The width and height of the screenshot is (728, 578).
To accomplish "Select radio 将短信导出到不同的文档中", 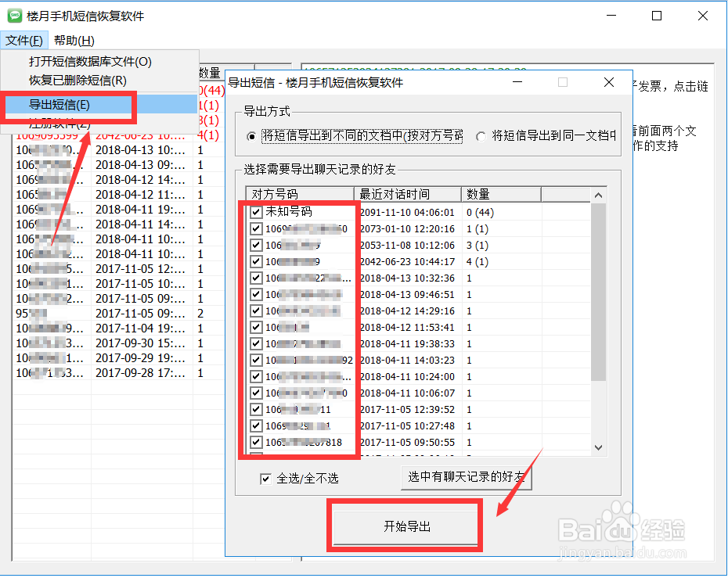I will (251, 136).
